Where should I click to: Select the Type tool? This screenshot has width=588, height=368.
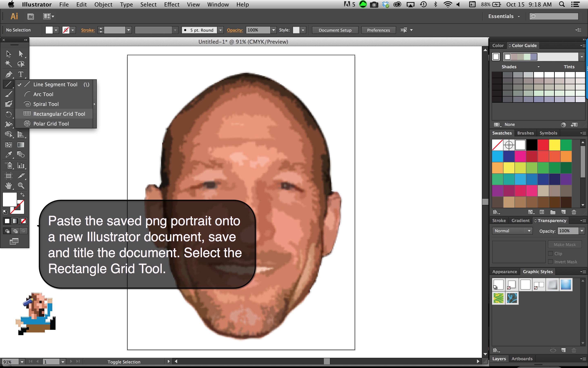pos(21,74)
